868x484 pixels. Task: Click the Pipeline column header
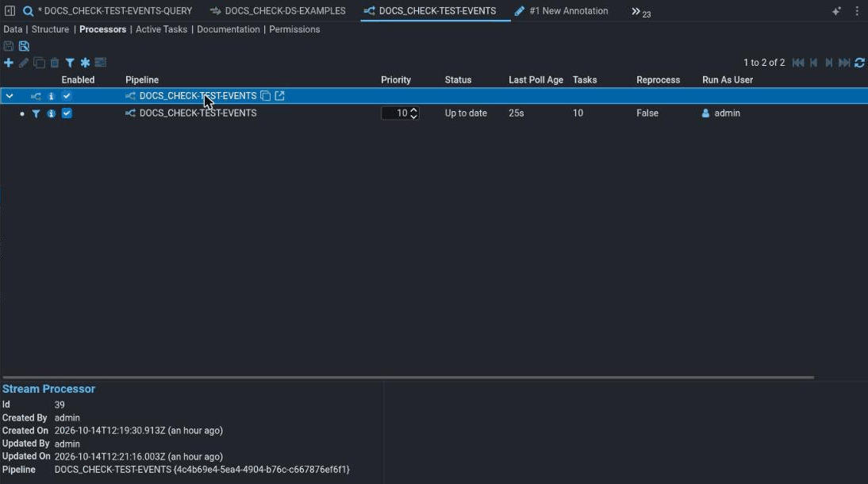pyautogui.click(x=142, y=80)
